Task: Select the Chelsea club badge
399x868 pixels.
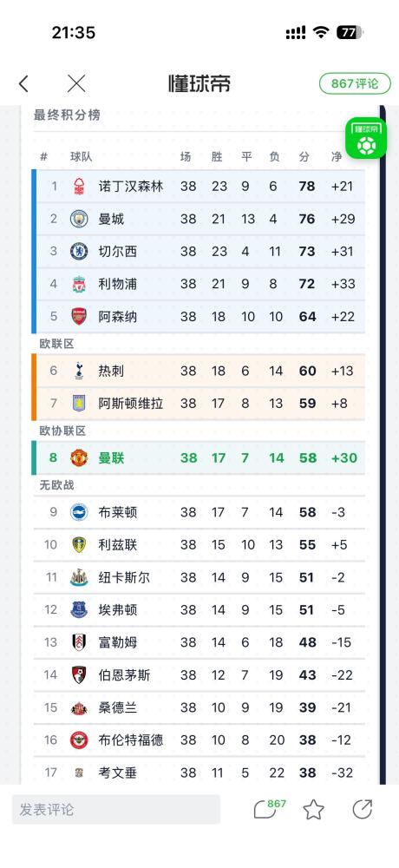Action: coord(79,252)
